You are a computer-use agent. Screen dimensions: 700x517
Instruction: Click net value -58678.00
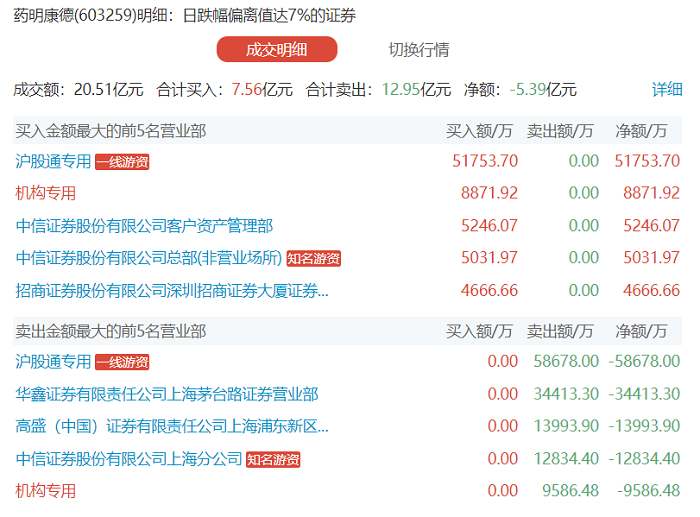pyautogui.click(x=644, y=361)
